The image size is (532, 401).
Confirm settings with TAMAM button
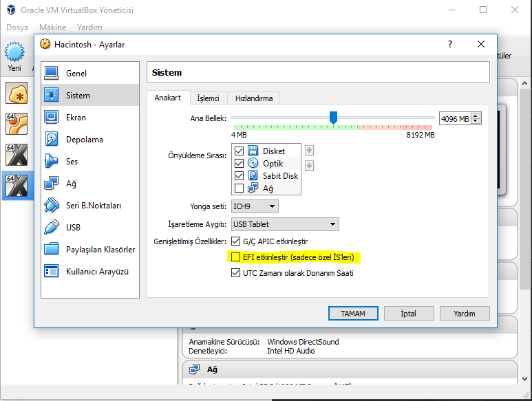[353, 314]
